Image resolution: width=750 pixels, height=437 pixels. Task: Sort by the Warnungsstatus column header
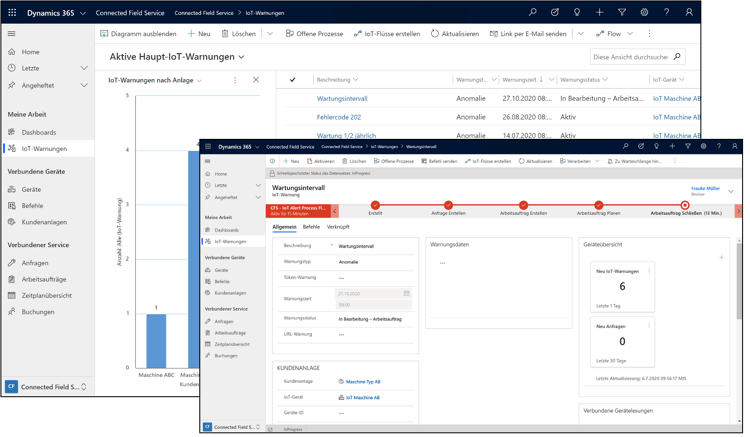click(584, 80)
